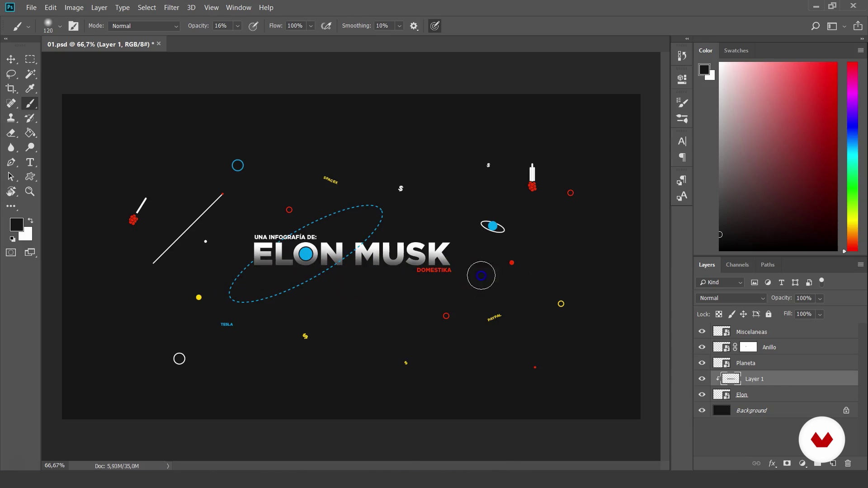The width and height of the screenshot is (868, 488).
Task: Open the Character panel icon
Action: (682, 141)
